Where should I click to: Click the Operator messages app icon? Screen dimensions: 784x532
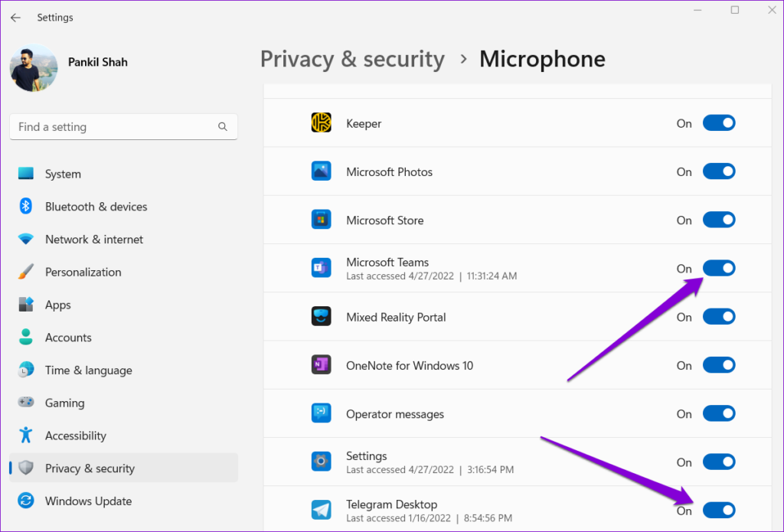click(321, 413)
